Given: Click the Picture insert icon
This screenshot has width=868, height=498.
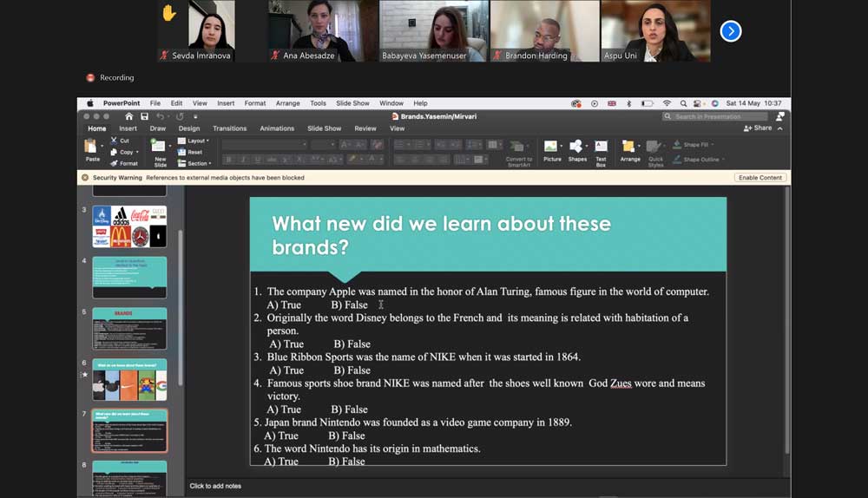Looking at the screenshot, I should (552, 147).
